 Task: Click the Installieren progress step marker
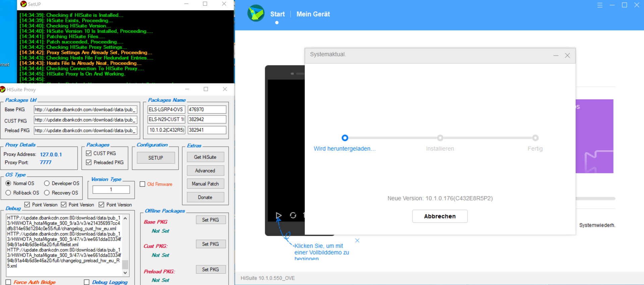(x=440, y=138)
